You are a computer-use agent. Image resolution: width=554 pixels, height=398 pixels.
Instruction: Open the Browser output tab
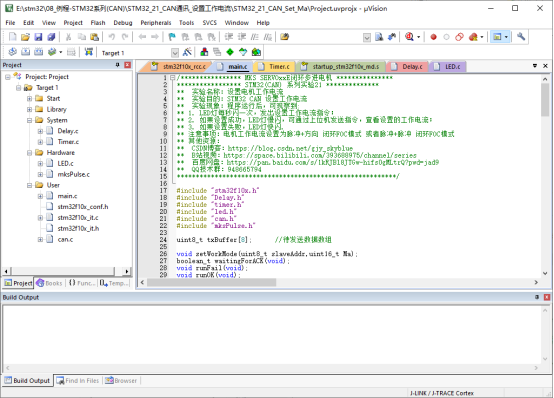(x=121, y=381)
